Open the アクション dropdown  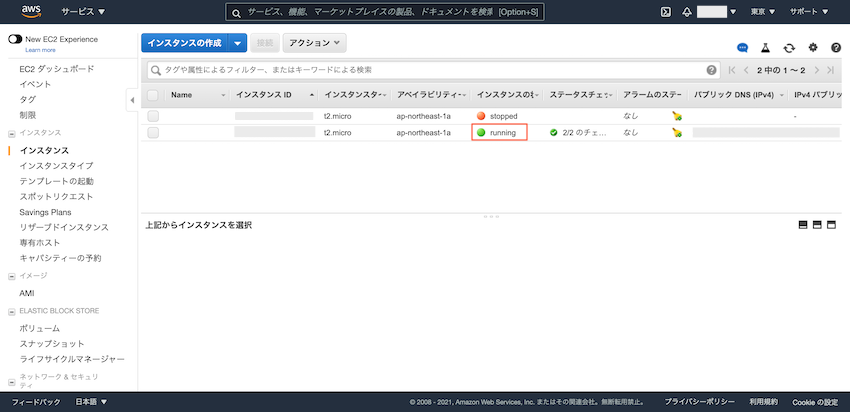[314, 43]
